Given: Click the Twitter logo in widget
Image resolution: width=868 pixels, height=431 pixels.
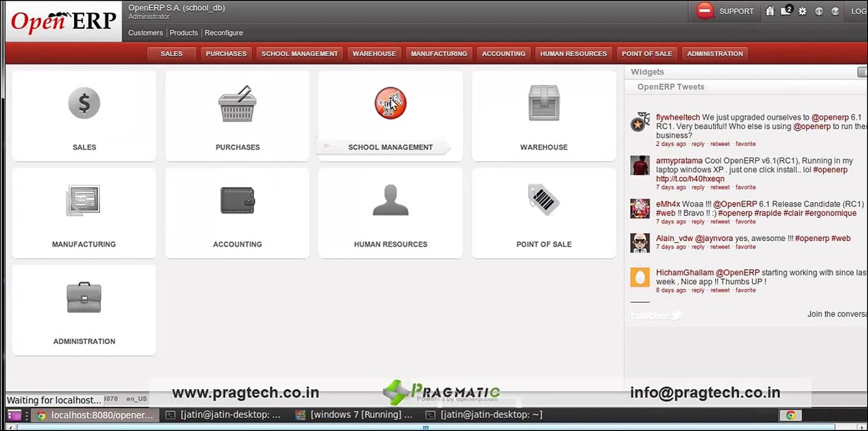Looking at the screenshot, I should coord(656,315).
